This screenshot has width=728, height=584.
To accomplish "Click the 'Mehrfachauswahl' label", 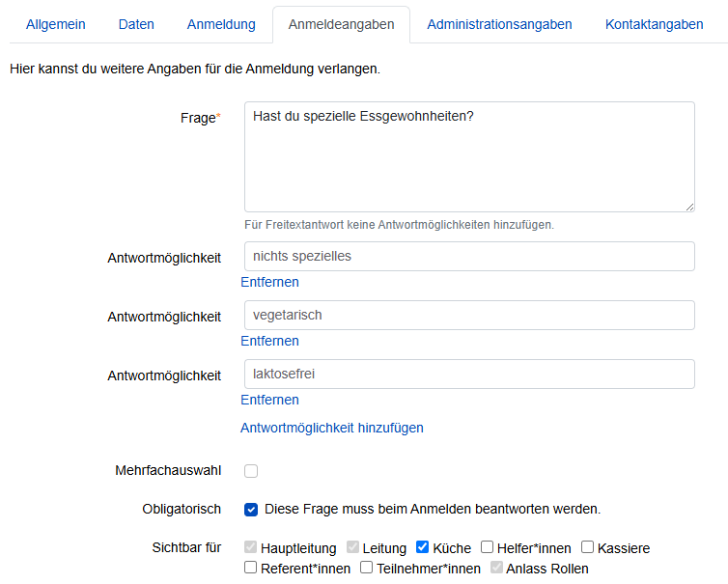I will [x=168, y=471].
